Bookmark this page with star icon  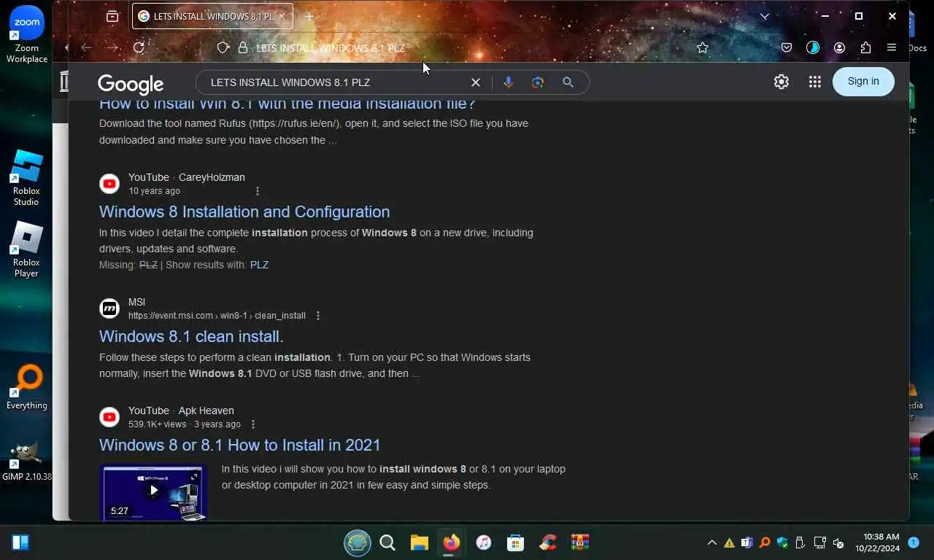click(x=703, y=47)
